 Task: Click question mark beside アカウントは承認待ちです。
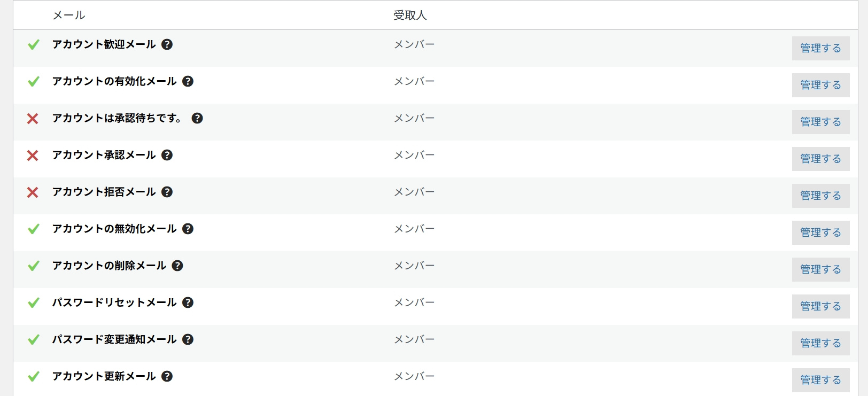197,118
